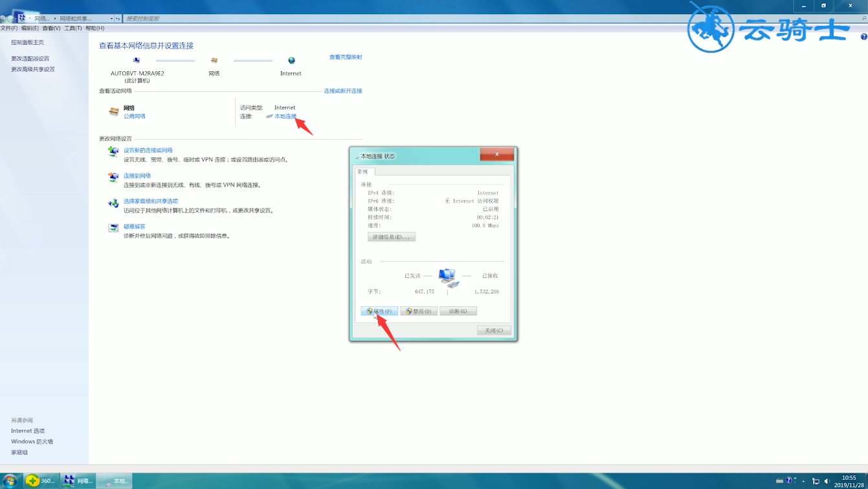The height and width of the screenshot is (489, 868).
Task: Click the this-computer icon in network map
Action: pos(137,60)
